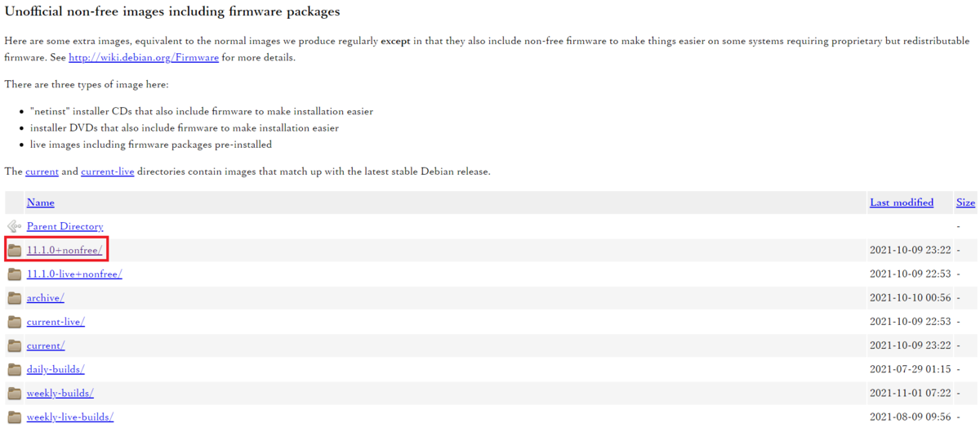Follow the 'current-live' link in the paragraph

pyautogui.click(x=107, y=172)
